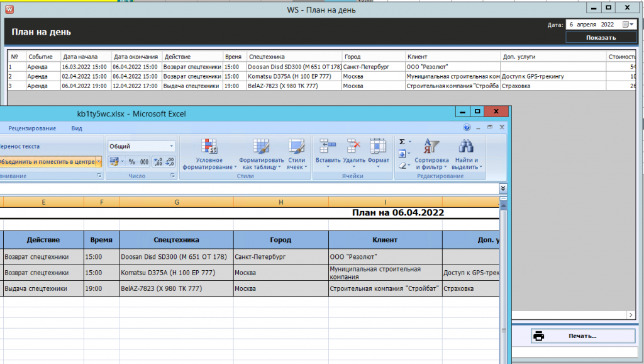Image resolution: width=644 pixels, height=364 pixels.
Task: Apply the accounting number format icon
Action: coord(114,162)
